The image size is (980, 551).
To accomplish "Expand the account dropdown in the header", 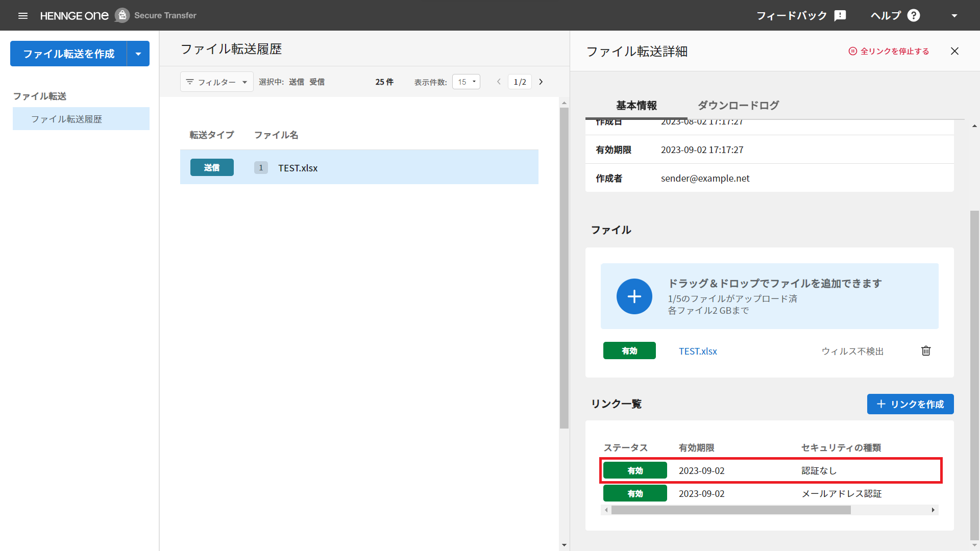I will click(954, 15).
